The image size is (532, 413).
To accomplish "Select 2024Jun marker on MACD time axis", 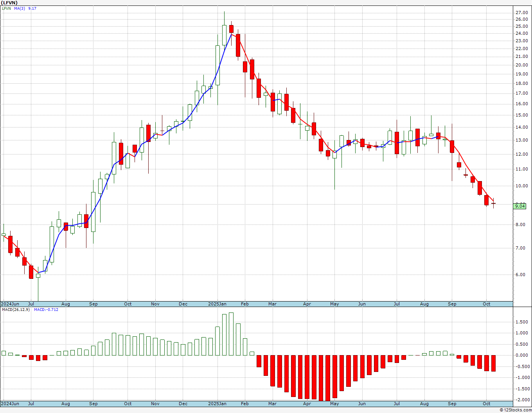I will click(10, 404).
